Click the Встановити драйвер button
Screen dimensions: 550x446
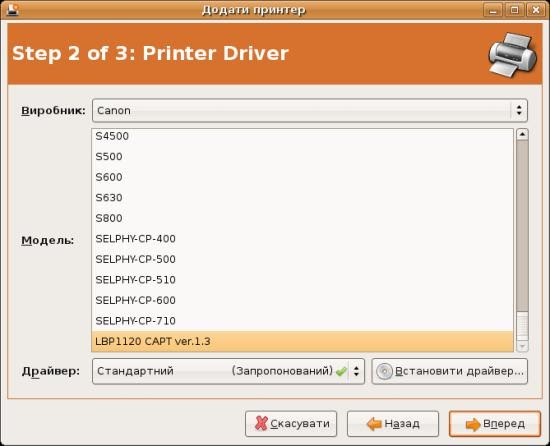450,371
